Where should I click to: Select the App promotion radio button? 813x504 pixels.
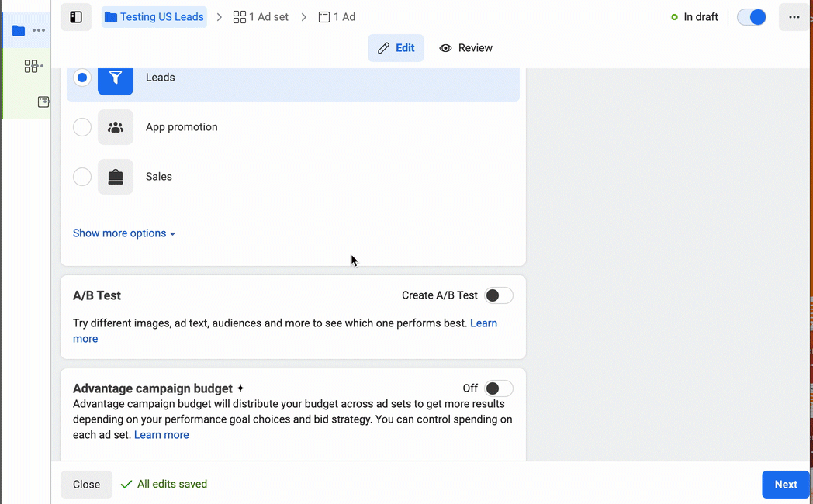82,127
